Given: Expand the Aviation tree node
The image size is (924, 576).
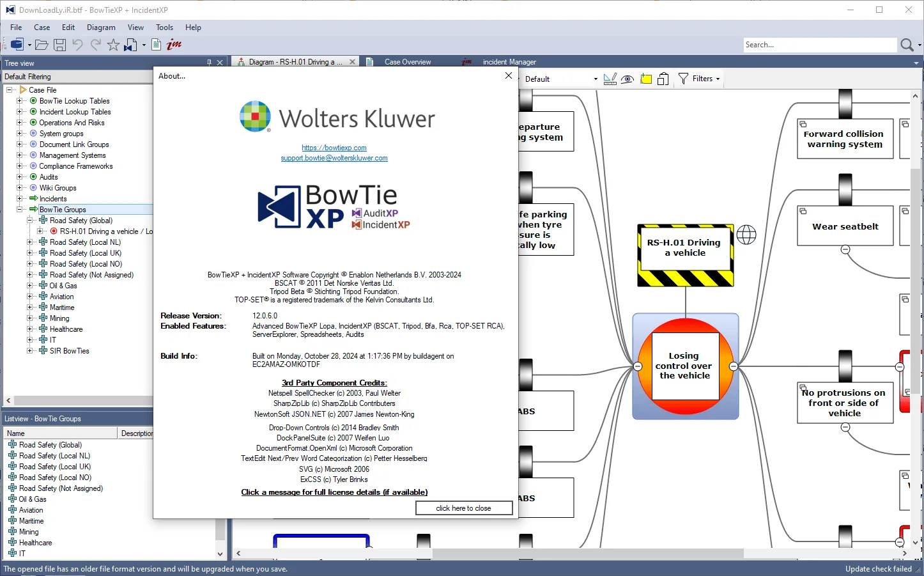Looking at the screenshot, I should tap(30, 297).
